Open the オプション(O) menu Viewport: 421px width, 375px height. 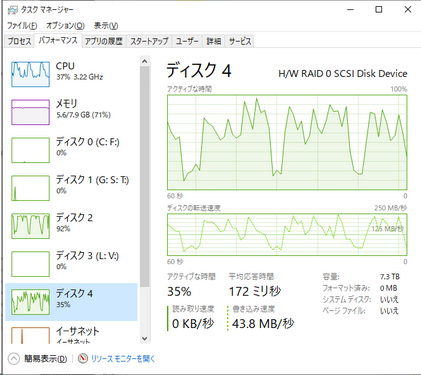65,26
